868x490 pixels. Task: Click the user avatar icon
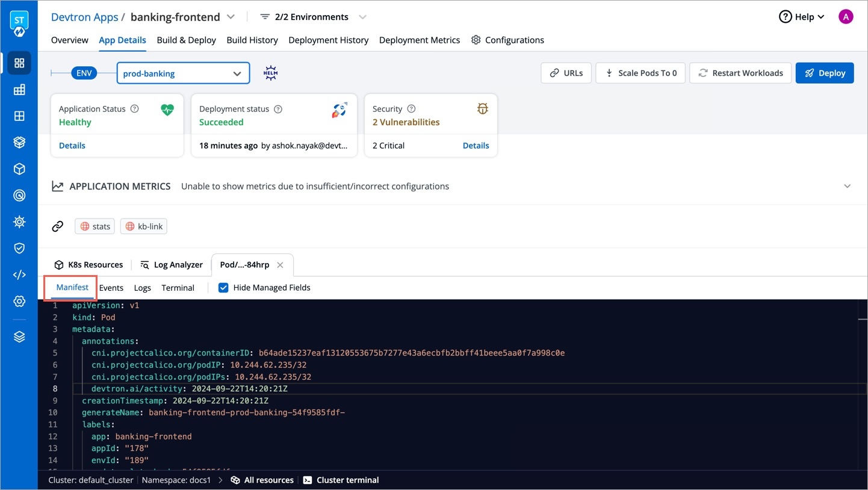point(846,17)
